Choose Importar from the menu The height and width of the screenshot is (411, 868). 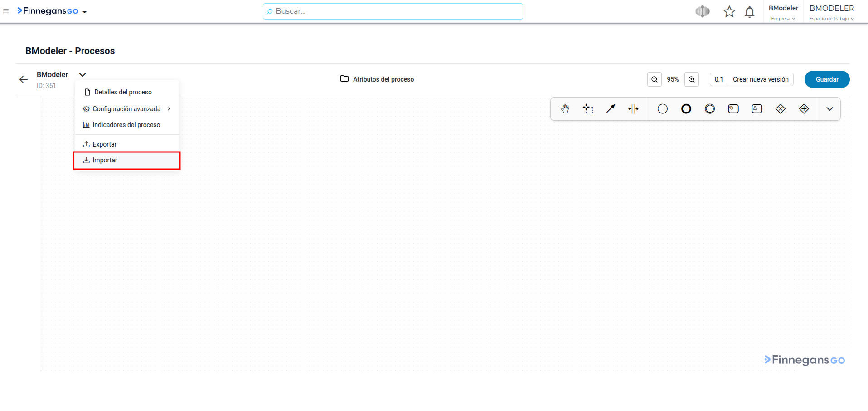[127, 161]
